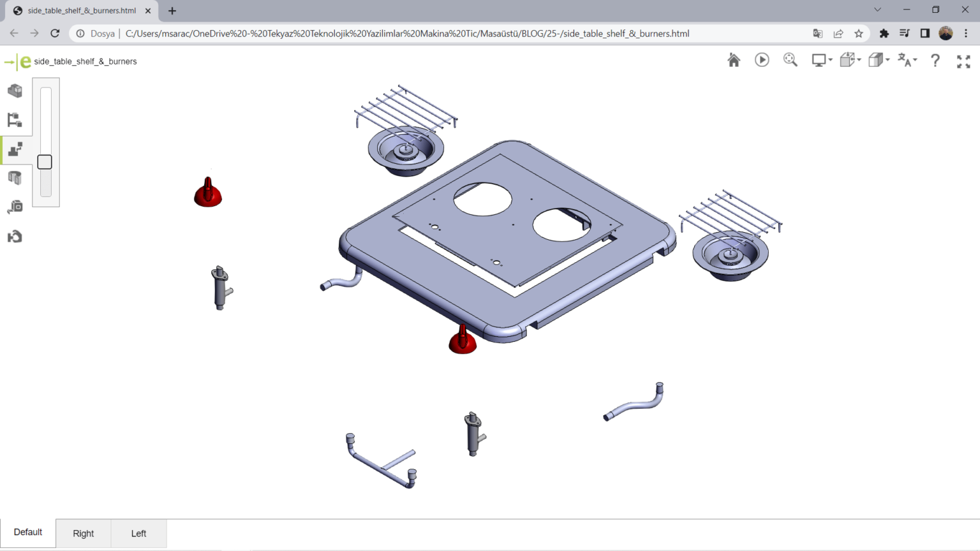980x551 pixels.
Task: Open the display style shaded cube dropdown
Action: point(879,60)
